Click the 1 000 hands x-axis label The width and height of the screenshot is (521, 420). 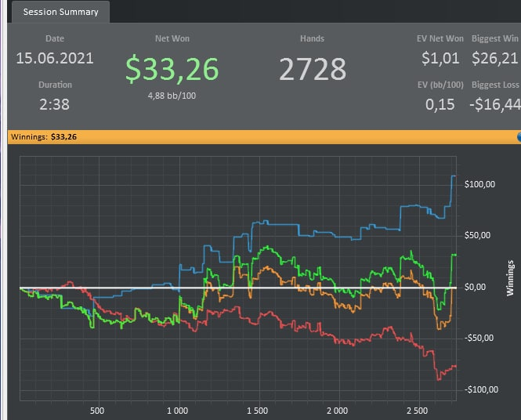pos(177,411)
